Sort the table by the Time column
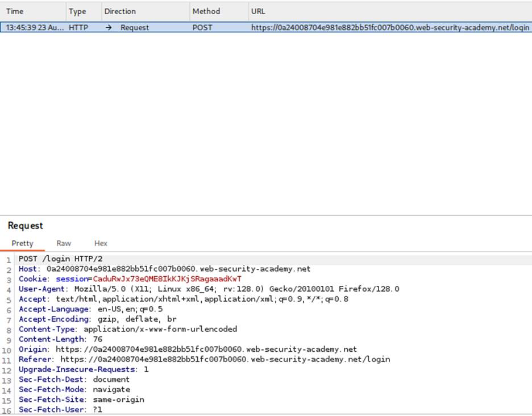Screen dimensions: 532x416 (x=15, y=11)
